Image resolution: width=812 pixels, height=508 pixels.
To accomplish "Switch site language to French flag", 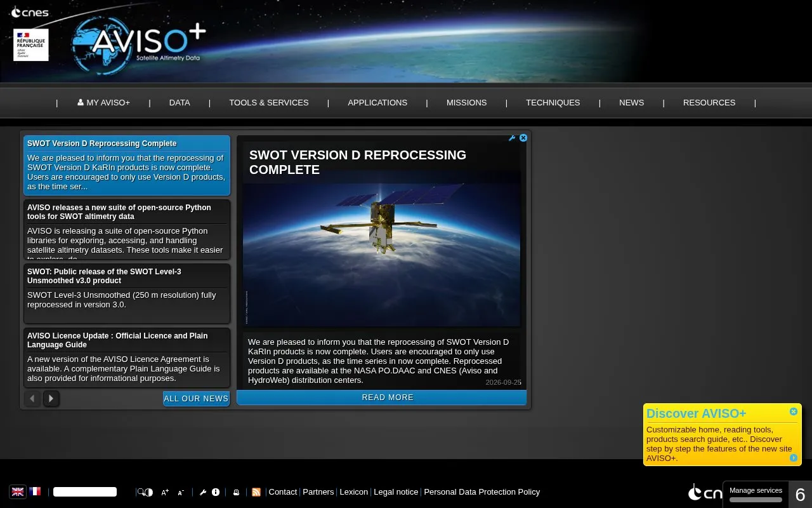I will pos(35,491).
